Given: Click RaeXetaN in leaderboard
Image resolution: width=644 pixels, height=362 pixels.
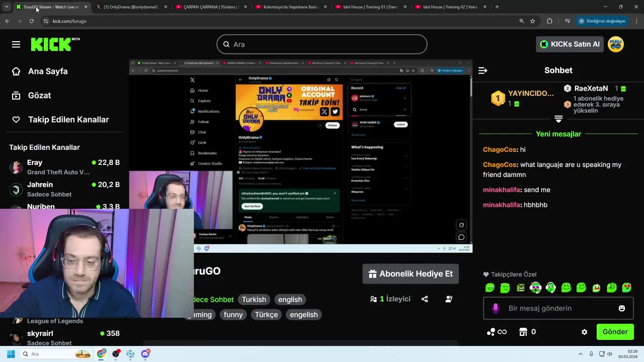Looking at the screenshot, I should (591, 88).
